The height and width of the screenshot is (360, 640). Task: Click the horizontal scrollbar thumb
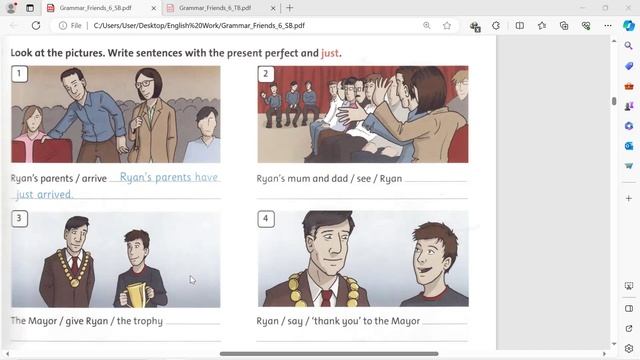(329, 354)
